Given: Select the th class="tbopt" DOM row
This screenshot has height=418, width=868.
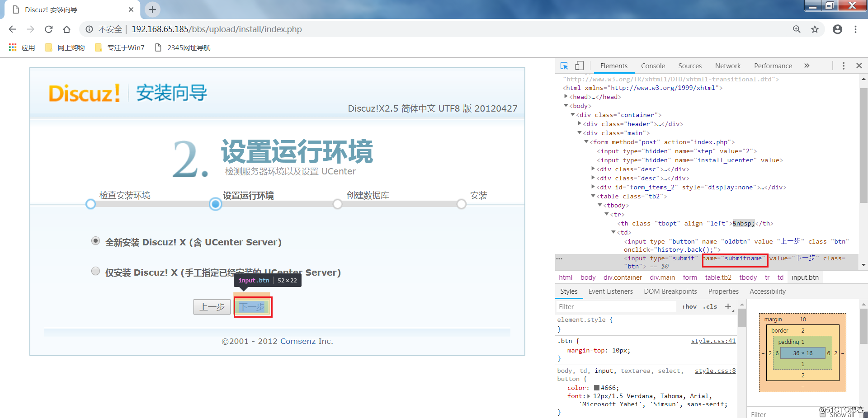Looking at the screenshot, I should tap(695, 223).
